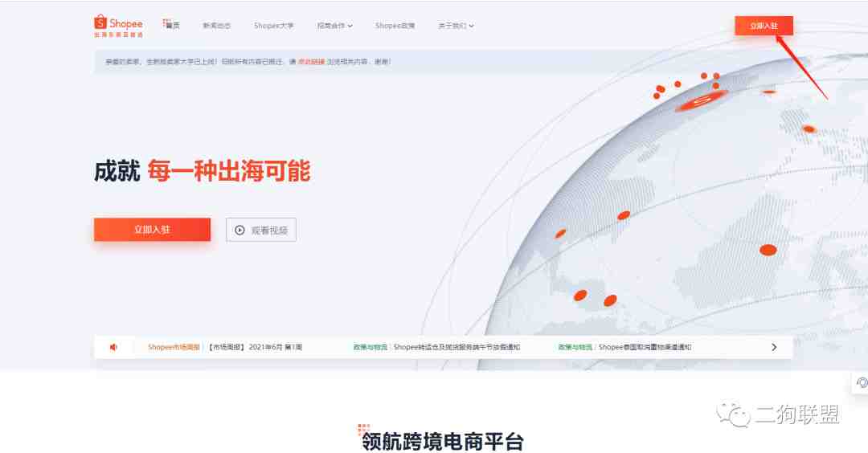Click the red speaker announcement icon
Viewport: 868px width, 453px height.
[113, 347]
